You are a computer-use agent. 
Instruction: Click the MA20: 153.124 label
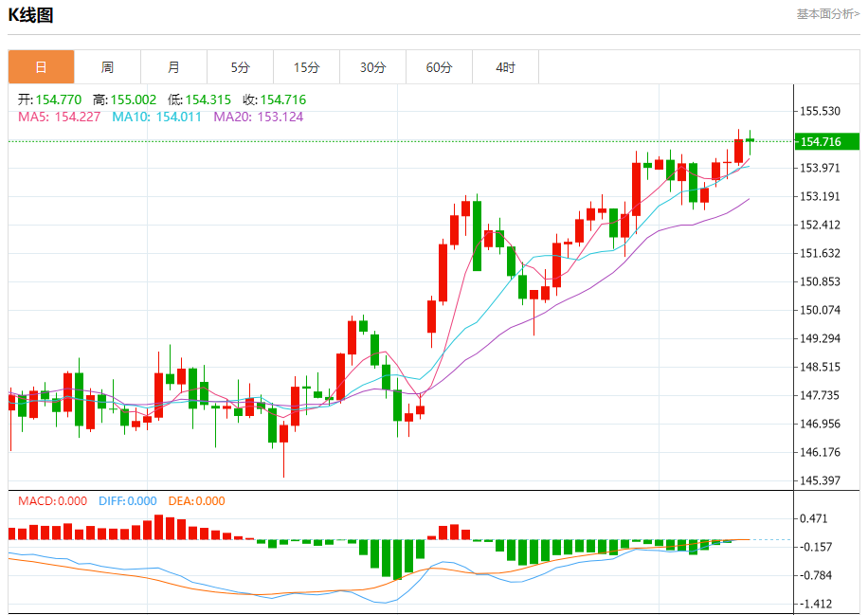coord(259,117)
